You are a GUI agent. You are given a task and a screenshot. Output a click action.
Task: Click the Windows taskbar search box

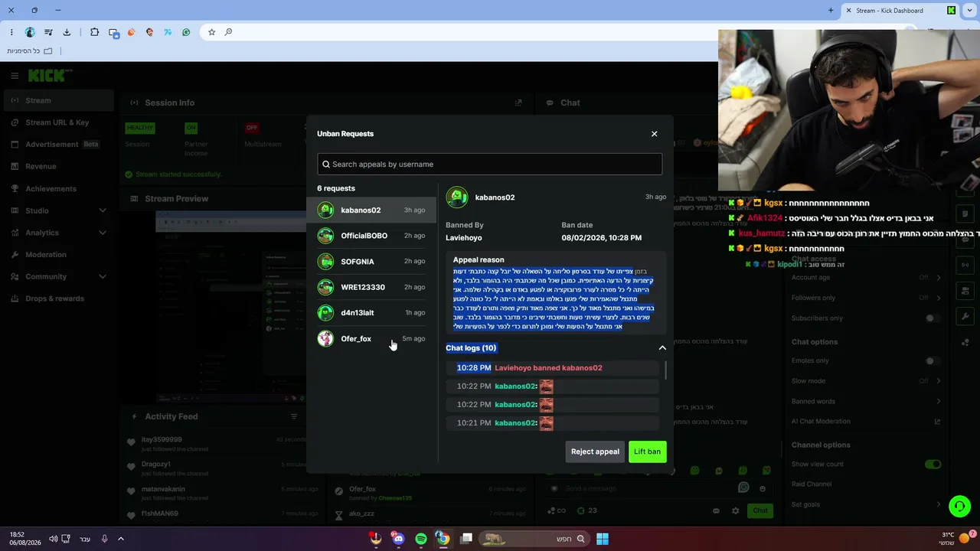[534, 539]
